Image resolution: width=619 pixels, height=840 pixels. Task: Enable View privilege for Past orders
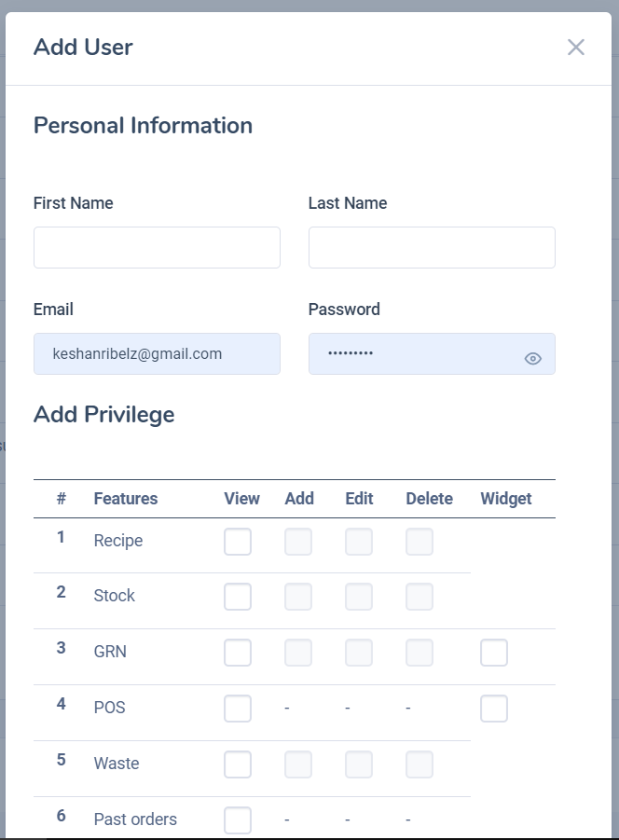[x=238, y=820]
